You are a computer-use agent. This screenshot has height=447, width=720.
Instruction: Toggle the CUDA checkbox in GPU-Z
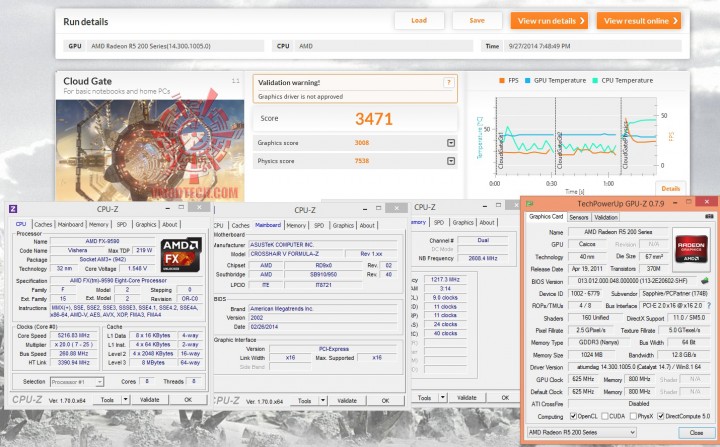[x=605, y=416]
